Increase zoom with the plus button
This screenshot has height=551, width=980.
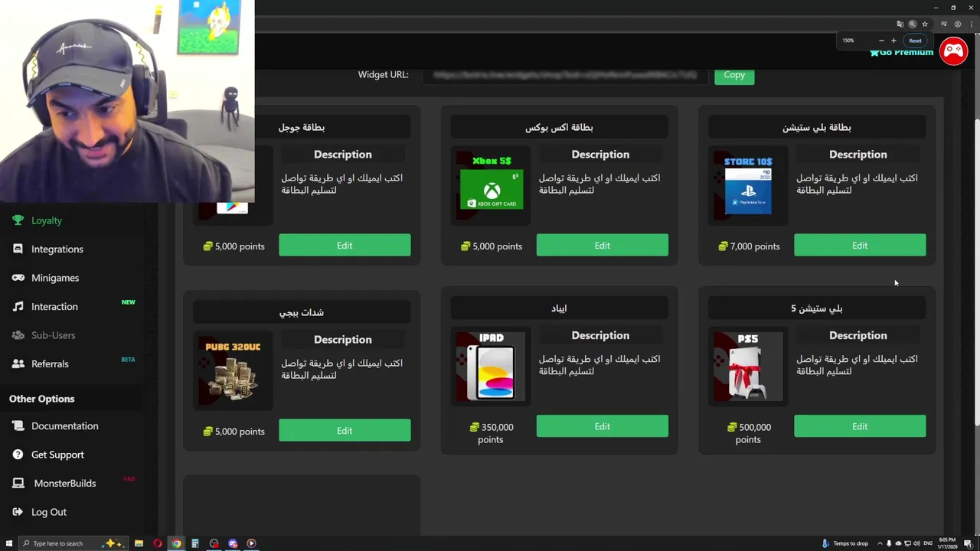click(893, 41)
